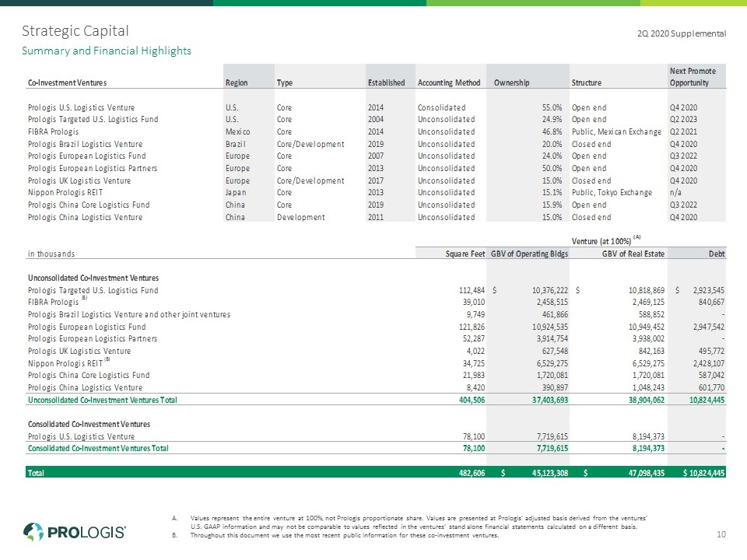Screen dimensions: 747x560
Task: Click the 'in thousands' label
Action: (x=51, y=254)
